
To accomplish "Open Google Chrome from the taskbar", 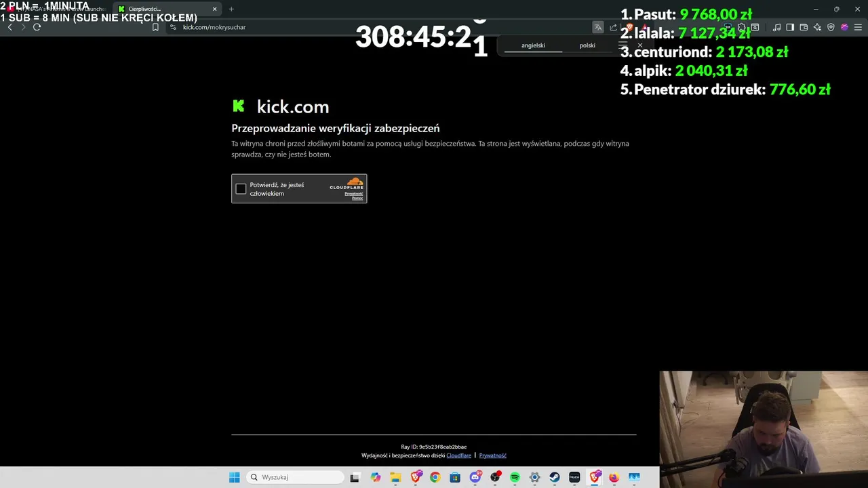I will tap(435, 477).
